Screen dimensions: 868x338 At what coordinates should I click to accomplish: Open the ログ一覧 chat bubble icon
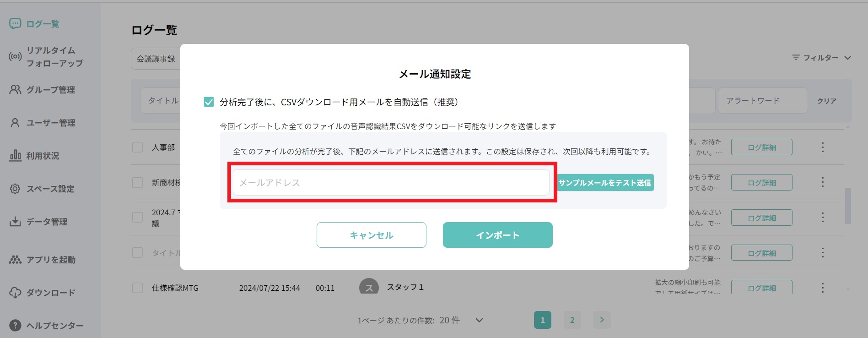click(x=15, y=23)
